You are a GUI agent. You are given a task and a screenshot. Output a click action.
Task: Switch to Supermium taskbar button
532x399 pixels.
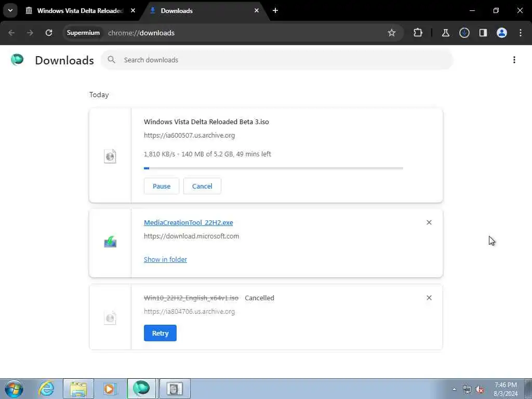pyautogui.click(x=141, y=389)
